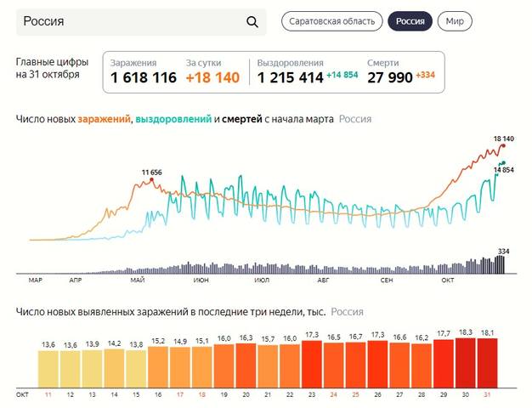Click the Смерти 27 990 figure
This screenshot has width=532, height=408.
tap(389, 77)
